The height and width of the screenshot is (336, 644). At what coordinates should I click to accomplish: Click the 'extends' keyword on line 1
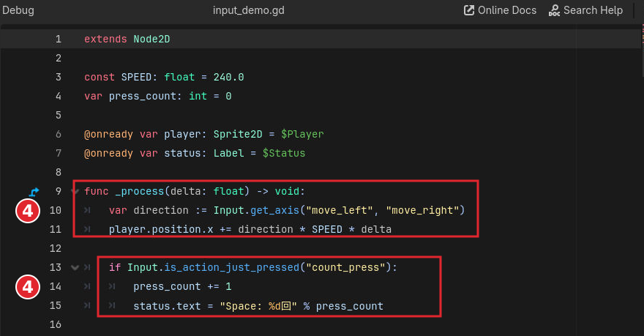point(105,39)
